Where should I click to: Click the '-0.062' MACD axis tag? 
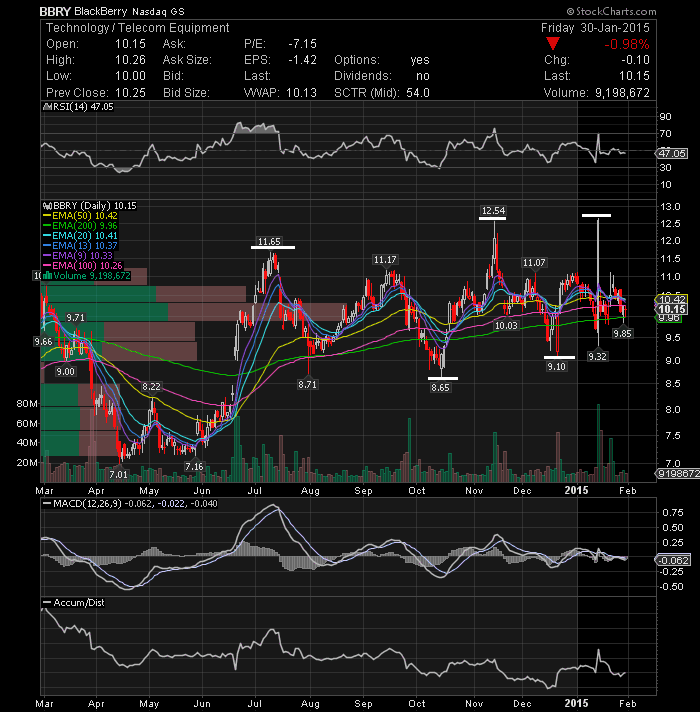(x=674, y=560)
